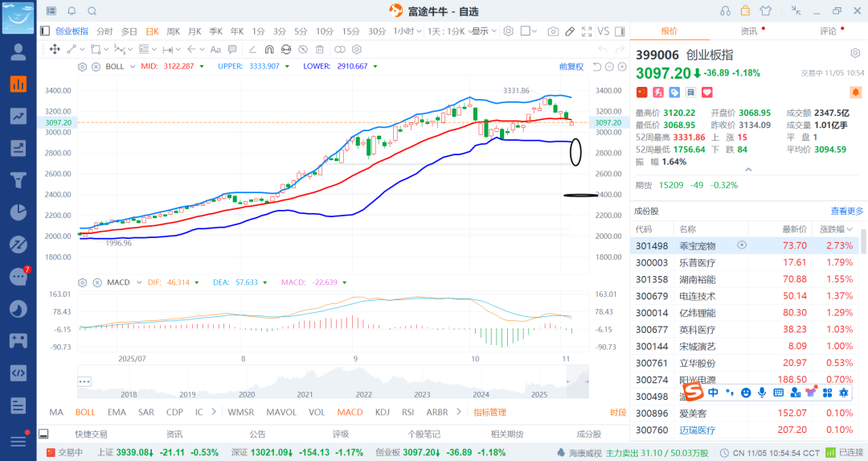Image resolution: width=868 pixels, height=461 pixels.
Task: Zoom in chart with plus circle
Action: (622, 67)
